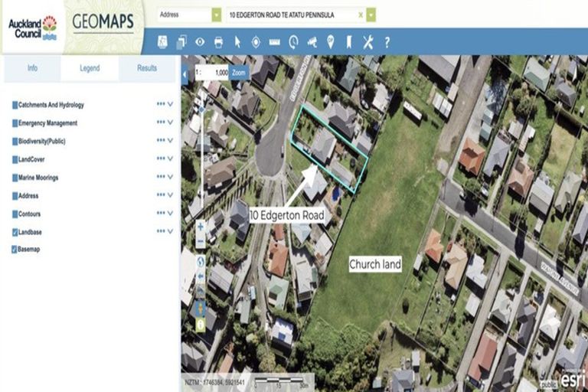Open the help question mark icon

pyautogui.click(x=387, y=42)
